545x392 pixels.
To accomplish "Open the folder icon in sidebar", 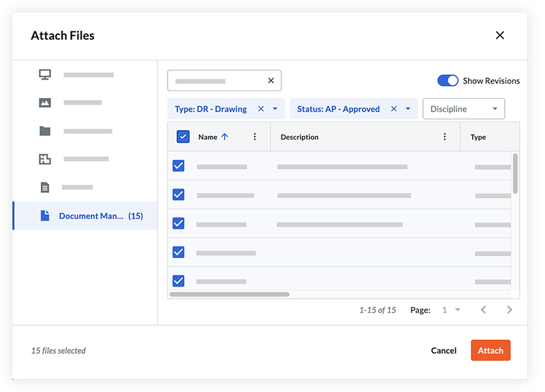I will tap(45, 131).
